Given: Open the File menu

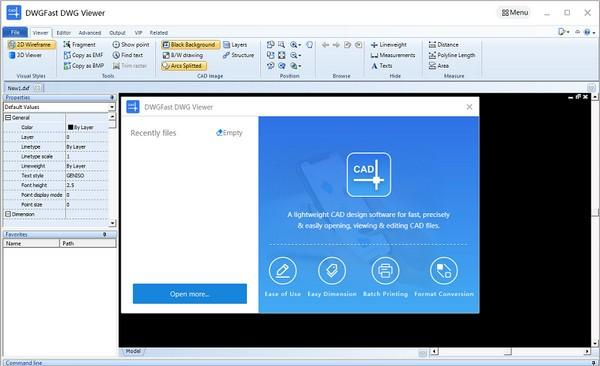Looking at the screenshot, I should click(x=15, y=33).
